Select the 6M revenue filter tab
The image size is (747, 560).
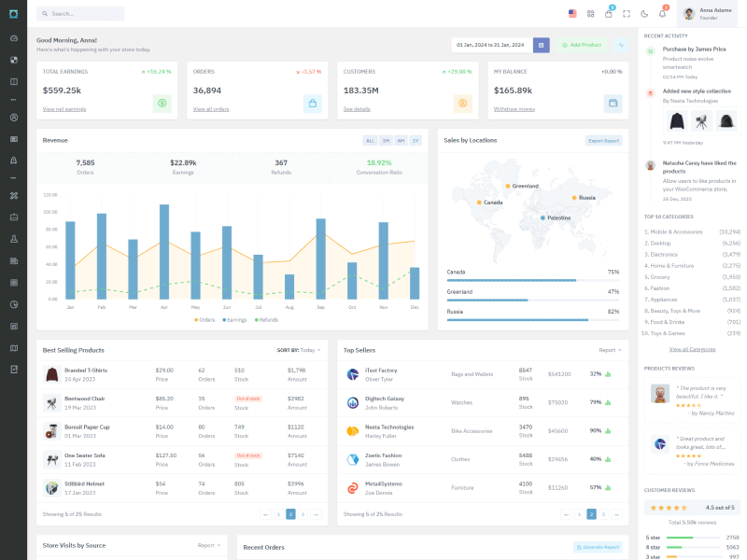[x=401, y=140]
